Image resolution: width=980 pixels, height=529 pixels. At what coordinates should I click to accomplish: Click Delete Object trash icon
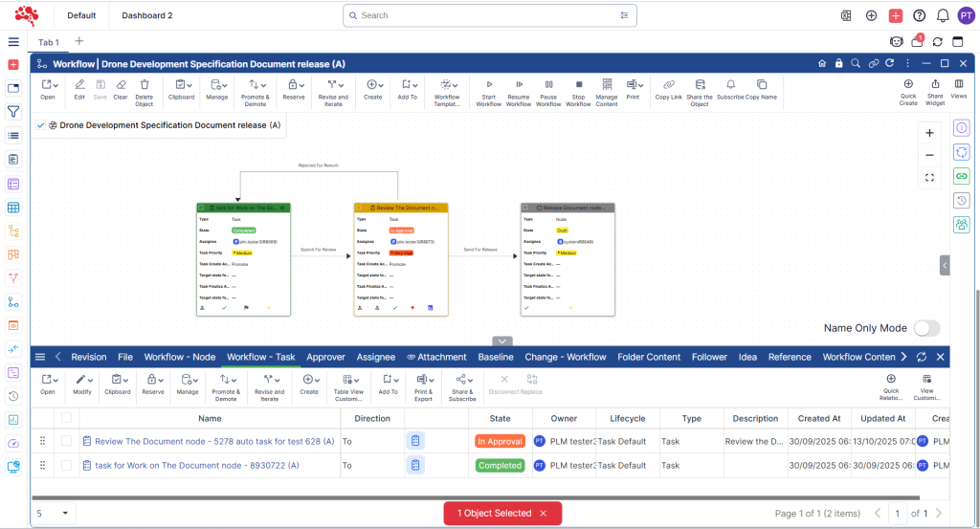(x=144, y=85)
